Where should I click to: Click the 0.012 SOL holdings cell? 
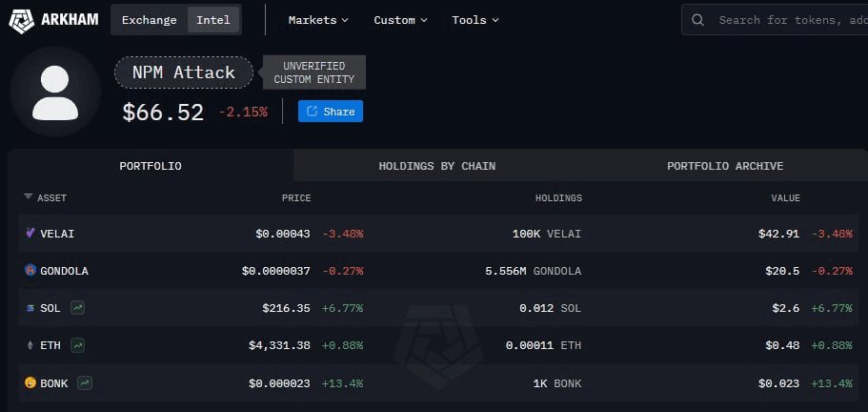click(551, 308)
